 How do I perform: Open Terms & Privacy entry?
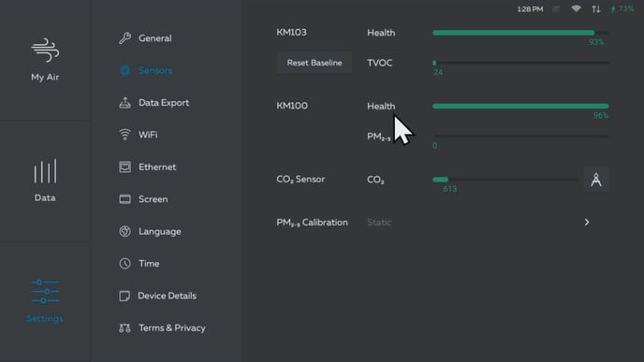(x=172, y=328)
